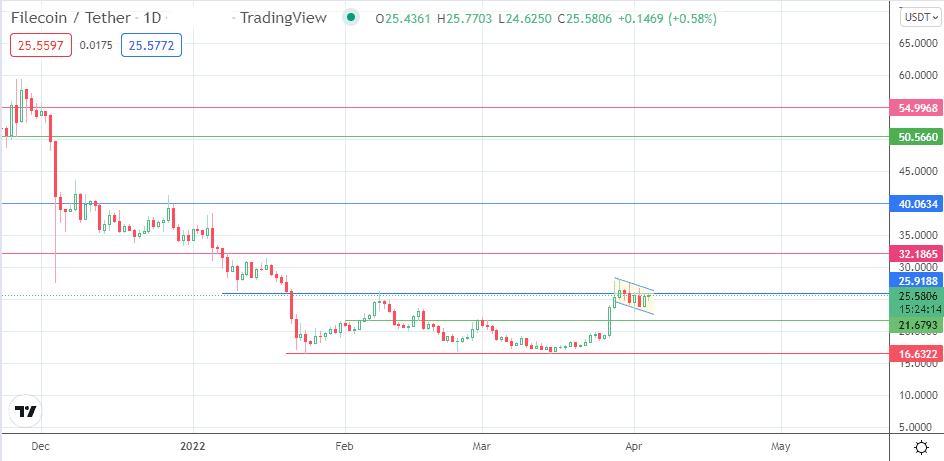The width and height of the screenshot is (944, 461).
Task: Click the 60.0000 price axis tick
Action: click(919, 76)
